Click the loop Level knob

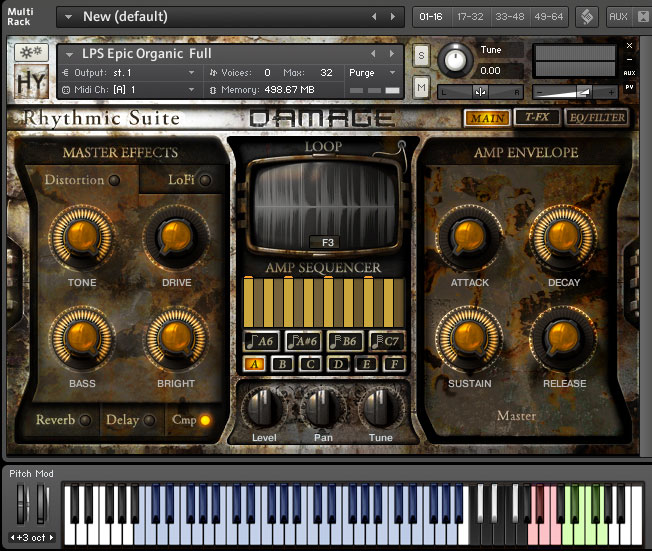point(264,408)
